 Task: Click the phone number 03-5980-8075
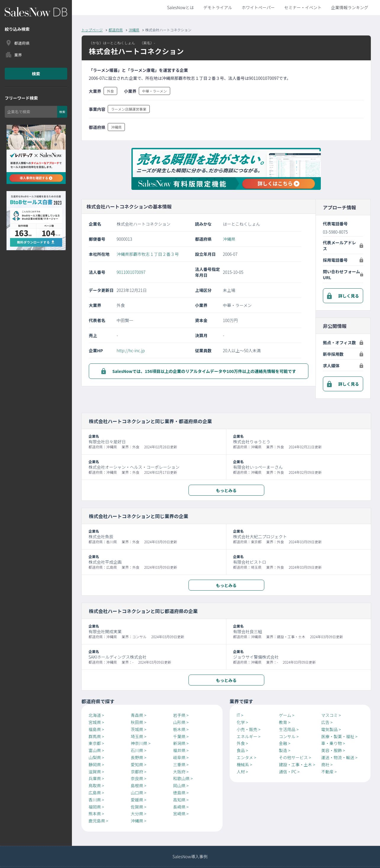point(335,232)
